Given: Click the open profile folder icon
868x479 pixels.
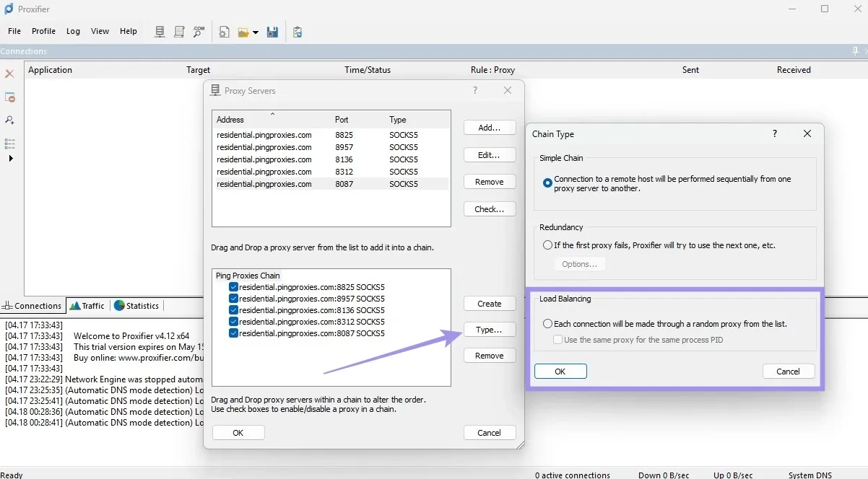Looking at the screenshot, I should (x=243, y=32).
